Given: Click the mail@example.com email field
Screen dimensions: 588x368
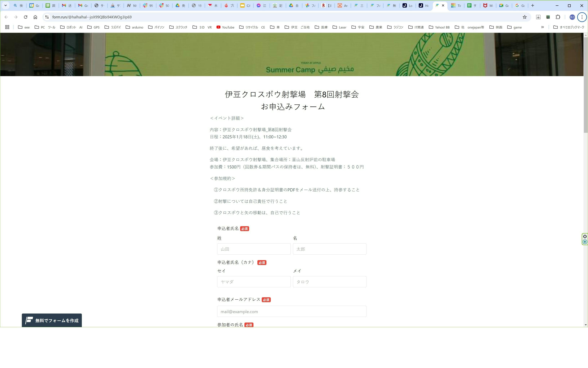Looking at the screenshot, I should [292, 312].
